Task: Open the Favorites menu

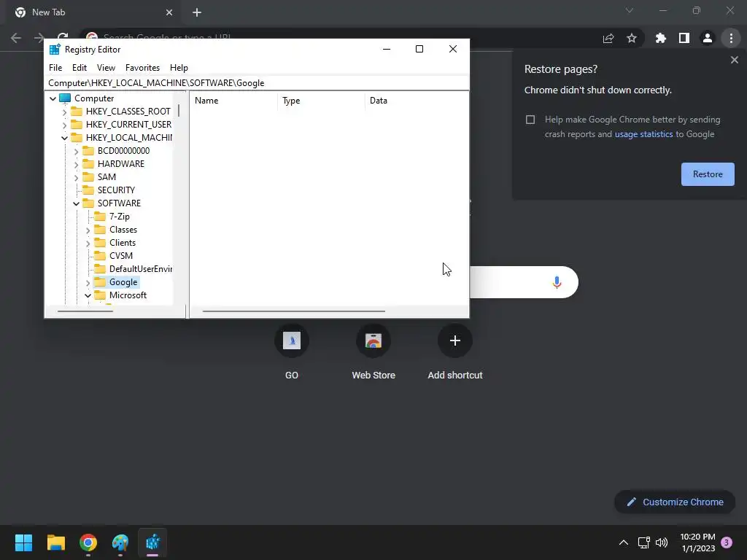Action: coord(142,68)
